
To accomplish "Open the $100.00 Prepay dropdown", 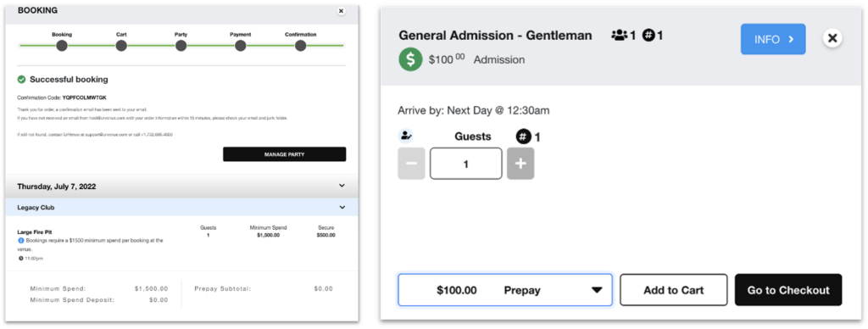I will coord(505,290).
